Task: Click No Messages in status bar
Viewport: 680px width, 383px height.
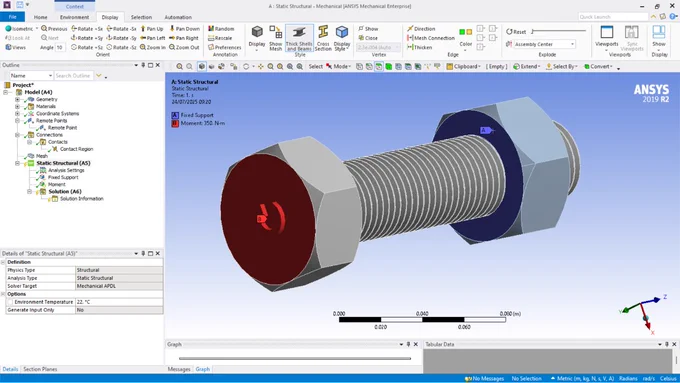Action: pos(484,379)
